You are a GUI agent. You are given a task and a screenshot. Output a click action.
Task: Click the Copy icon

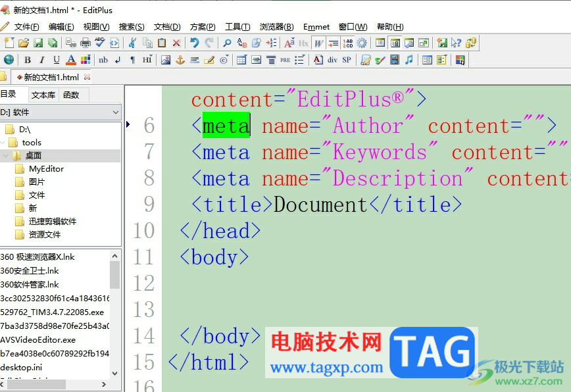coord(147,43)
